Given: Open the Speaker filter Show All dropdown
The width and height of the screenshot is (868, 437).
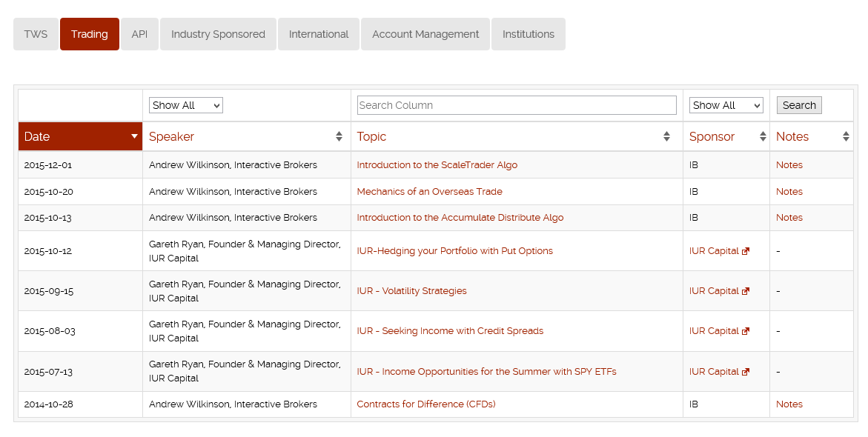Looking at the screenshot, I should click(x=185, y=105).
